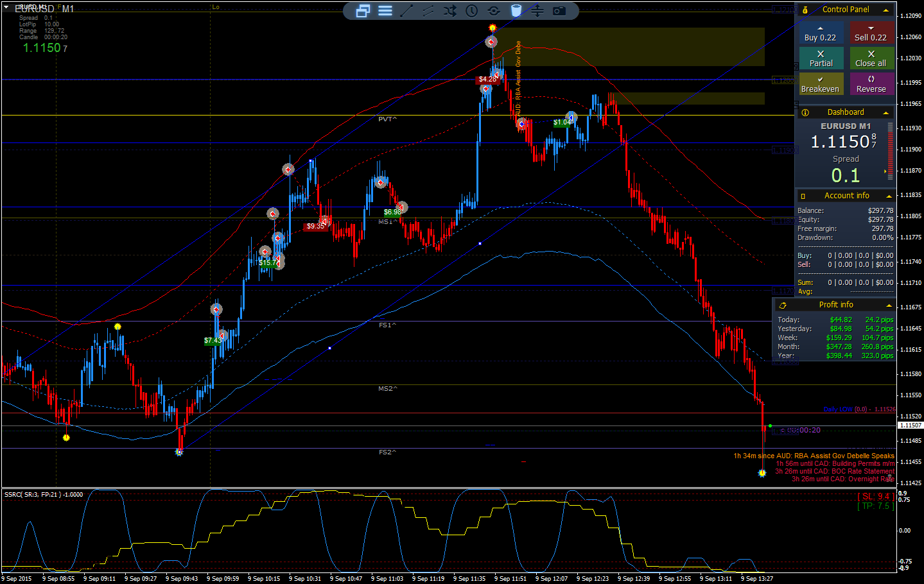Click the yellow sun marker at chart top

[493, 28]
